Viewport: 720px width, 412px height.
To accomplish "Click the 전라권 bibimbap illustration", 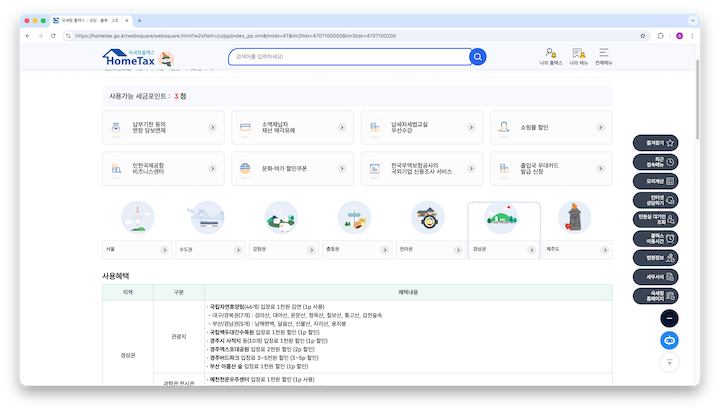I will [x=428, y=217].
